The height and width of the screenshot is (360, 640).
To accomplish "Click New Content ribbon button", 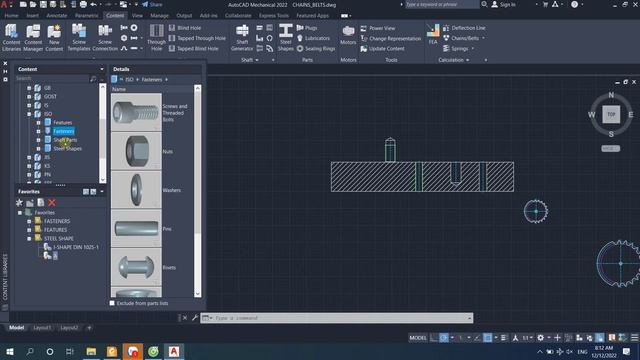I will [54, 38].
